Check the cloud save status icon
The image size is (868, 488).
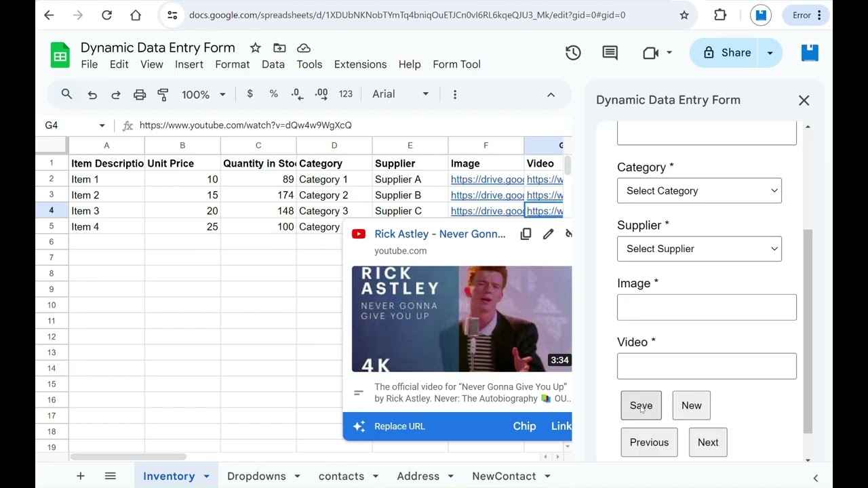[304, 47]
